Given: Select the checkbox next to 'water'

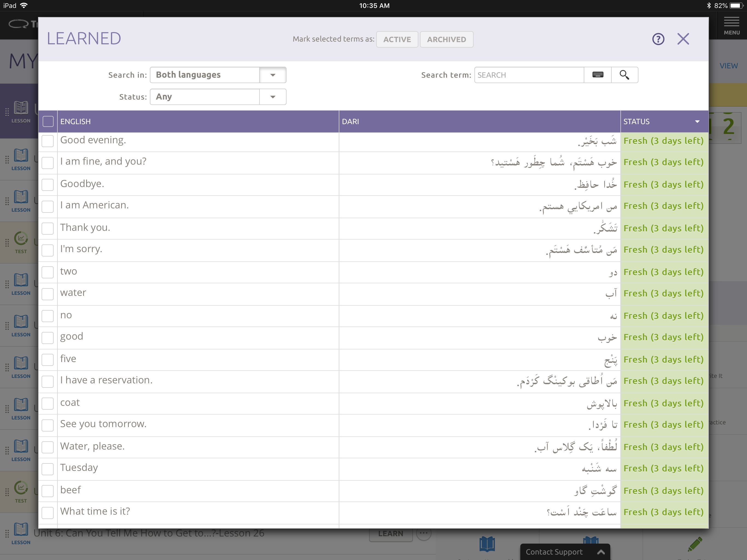Looking at the screenshot, I should [x=48, y=294].
